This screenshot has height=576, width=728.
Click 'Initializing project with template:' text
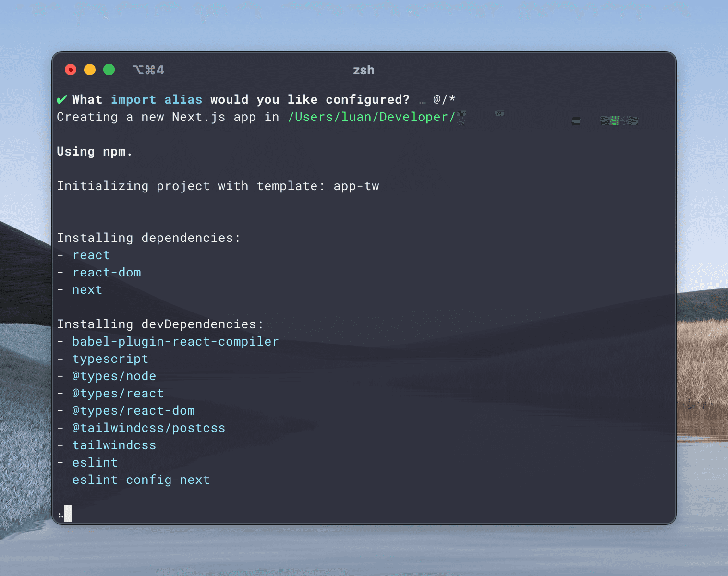pos(191,186)
